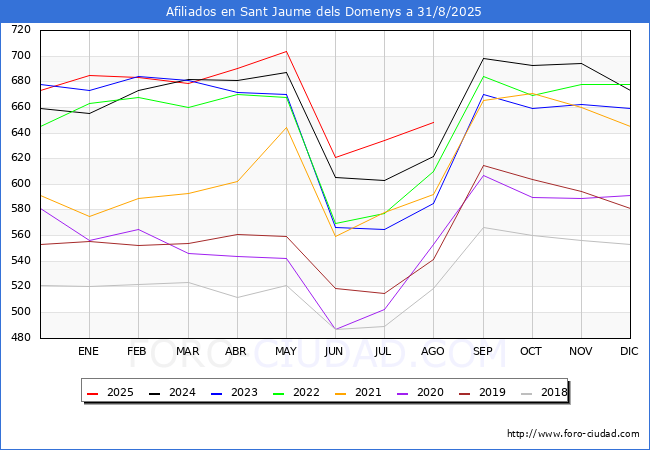This screenshot has width=650, height=450.
Task: Click the chart title Afiliados en Sant Jaume
Action: [x=324, y=12]
